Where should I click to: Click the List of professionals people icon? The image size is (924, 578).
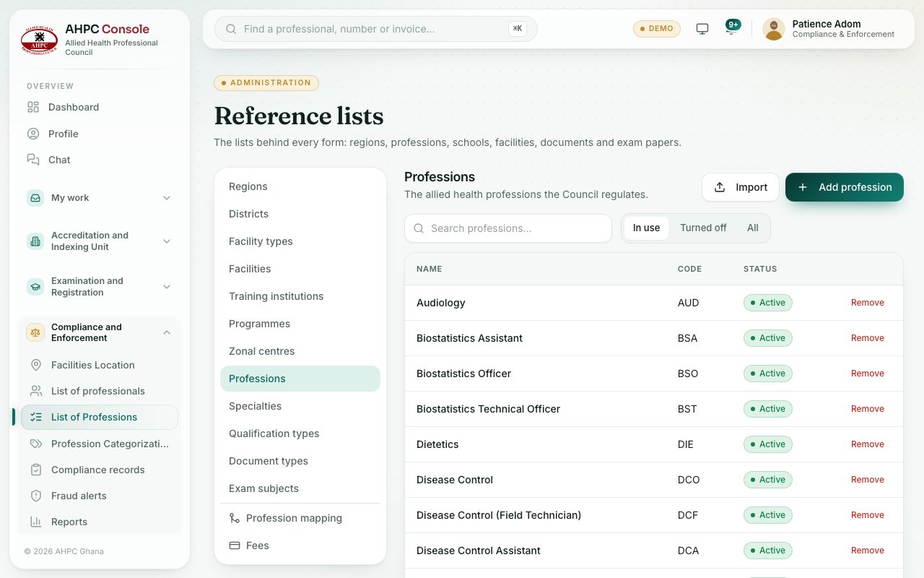click(36, 391)
